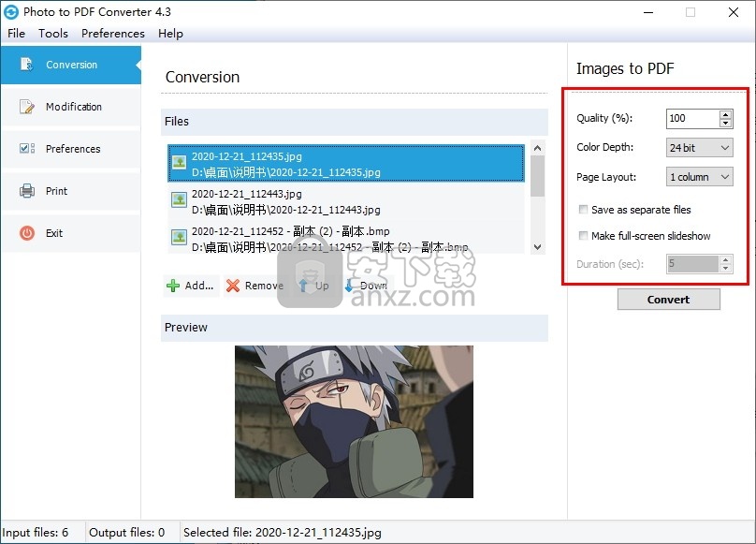Viewport: 756px width, 544px height.
Task: Click the Add... button label
Action: coord(199,286)
